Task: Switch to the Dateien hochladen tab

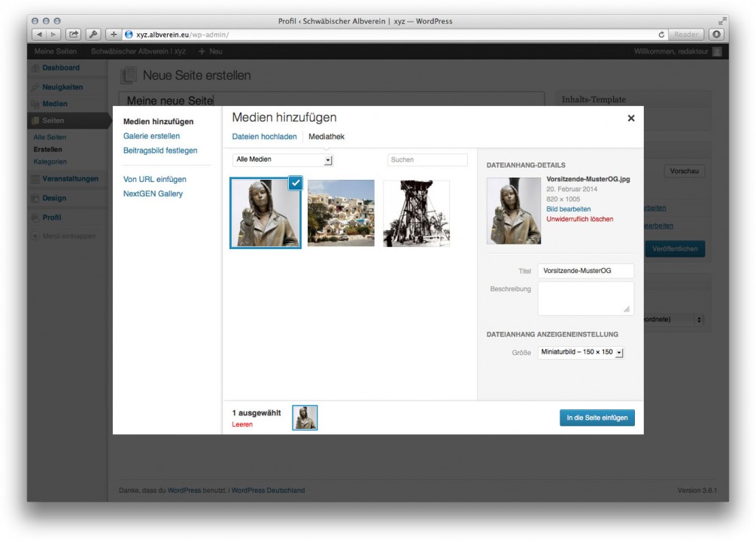Action: [x=264, y=136]
